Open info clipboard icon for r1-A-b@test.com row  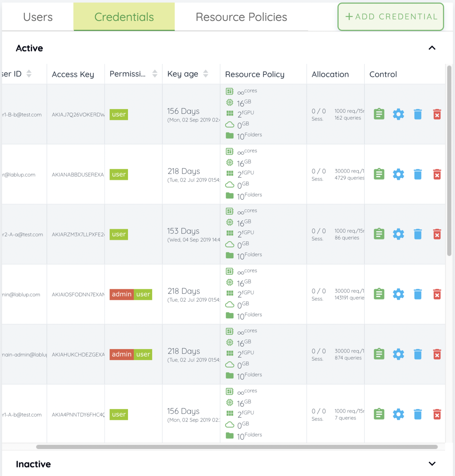pos(379,414)
